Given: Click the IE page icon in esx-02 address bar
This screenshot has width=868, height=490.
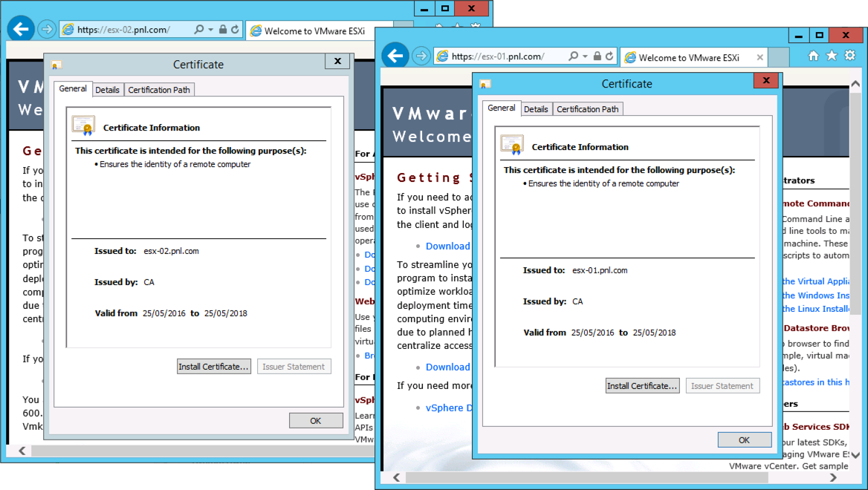Looking at the screenshot, I should 68,29.
